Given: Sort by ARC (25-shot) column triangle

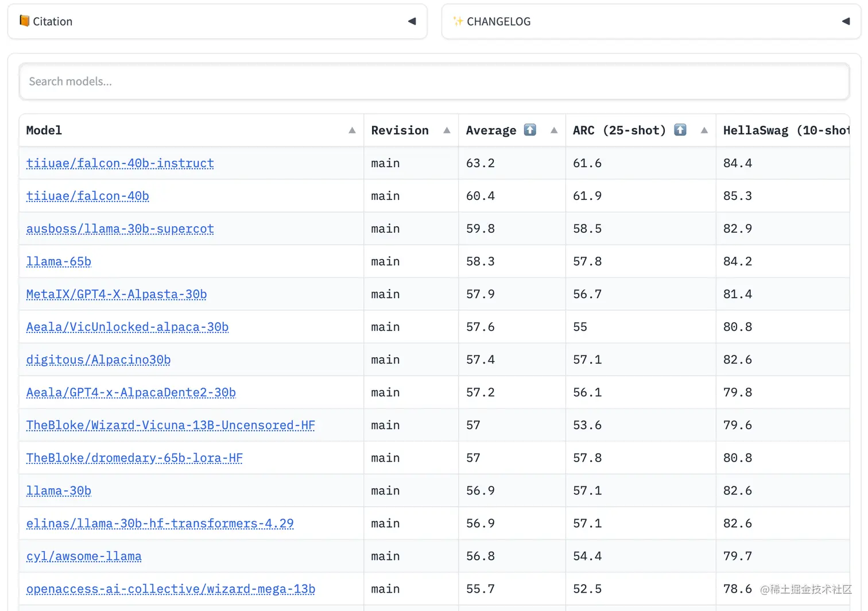Looking at the screenshot, I should [x=704, y=130].
